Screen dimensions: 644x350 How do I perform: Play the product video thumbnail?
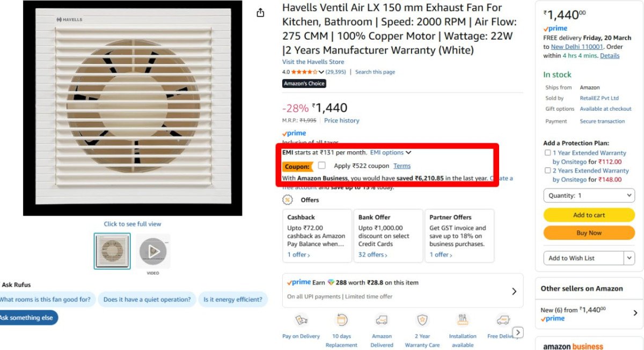(153, 251)
